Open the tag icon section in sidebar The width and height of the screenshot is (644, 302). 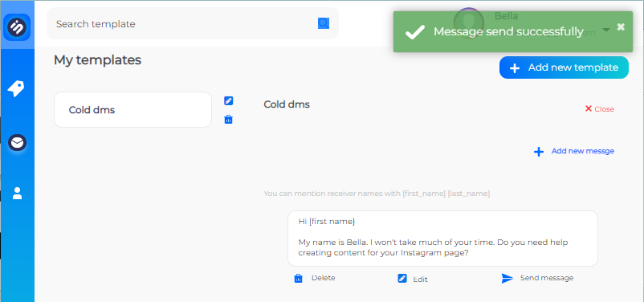pos(16,88)
